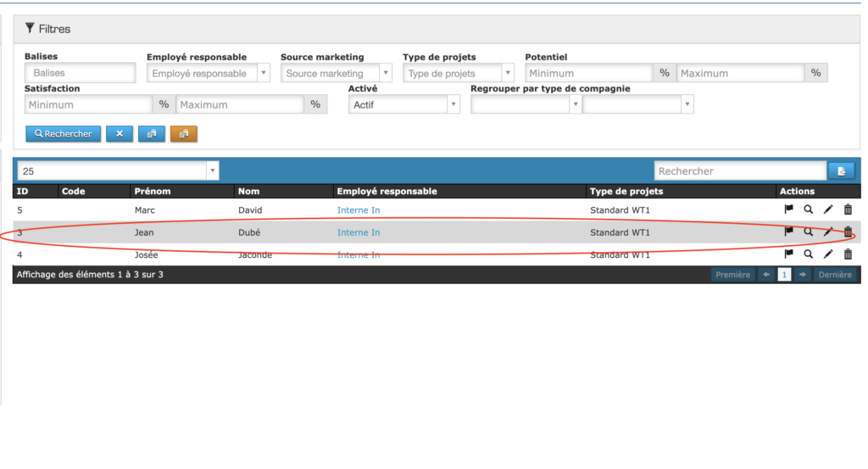View details of Jean Dubé with magnifier icon
Viewport: 868px width, 469px height.
[808, 232]
